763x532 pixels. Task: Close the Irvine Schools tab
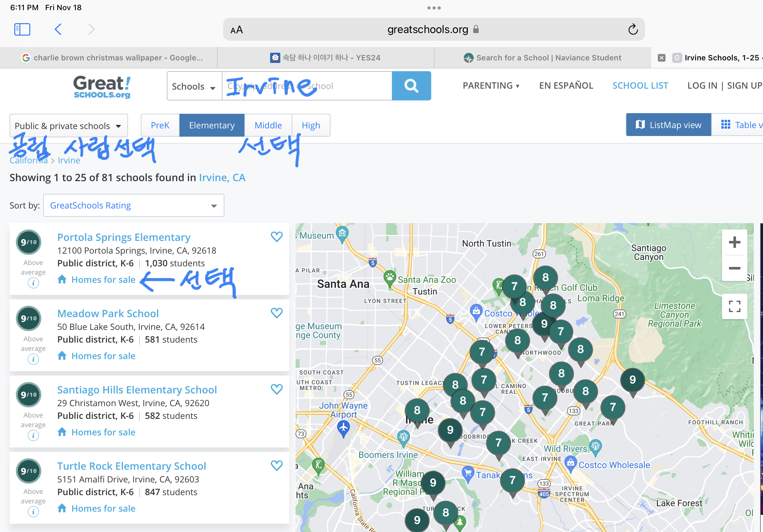pos(661,58)
